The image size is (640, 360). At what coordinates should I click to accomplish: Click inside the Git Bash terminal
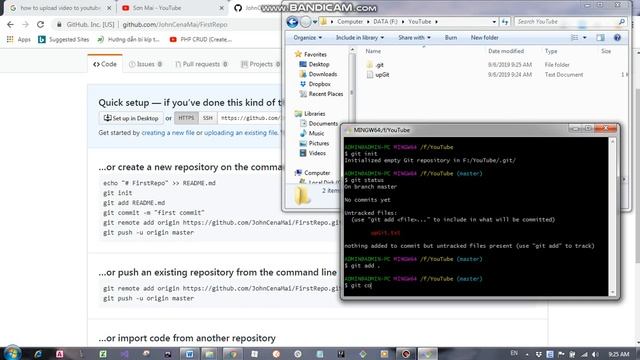pos(476,216)
